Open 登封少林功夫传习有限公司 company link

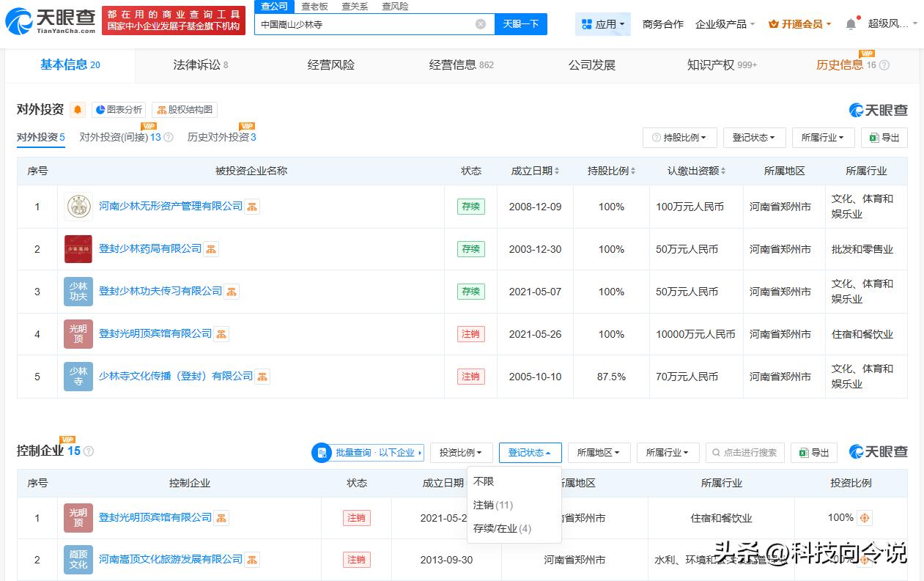(160, 292)
